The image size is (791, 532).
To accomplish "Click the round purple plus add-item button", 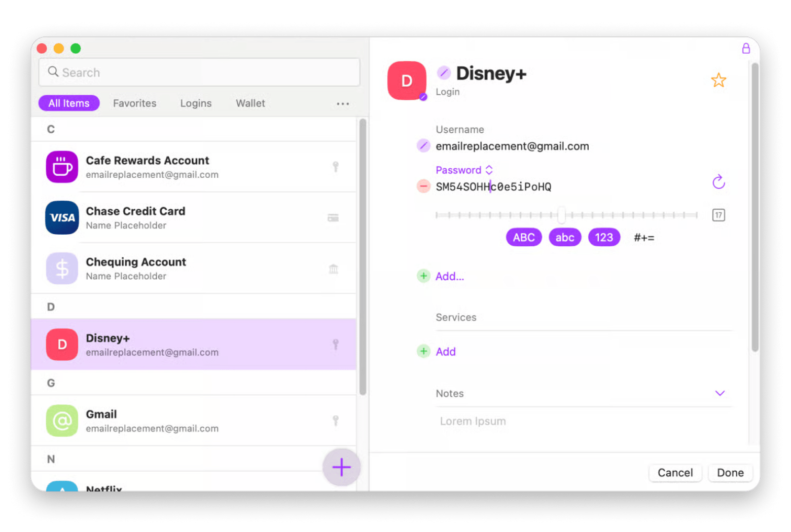I will click(x=341, y=467).
